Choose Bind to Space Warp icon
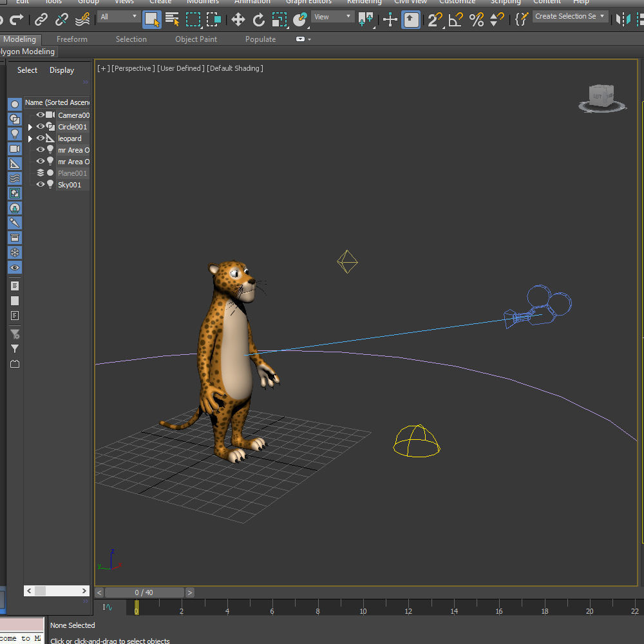 coord(82,19)
